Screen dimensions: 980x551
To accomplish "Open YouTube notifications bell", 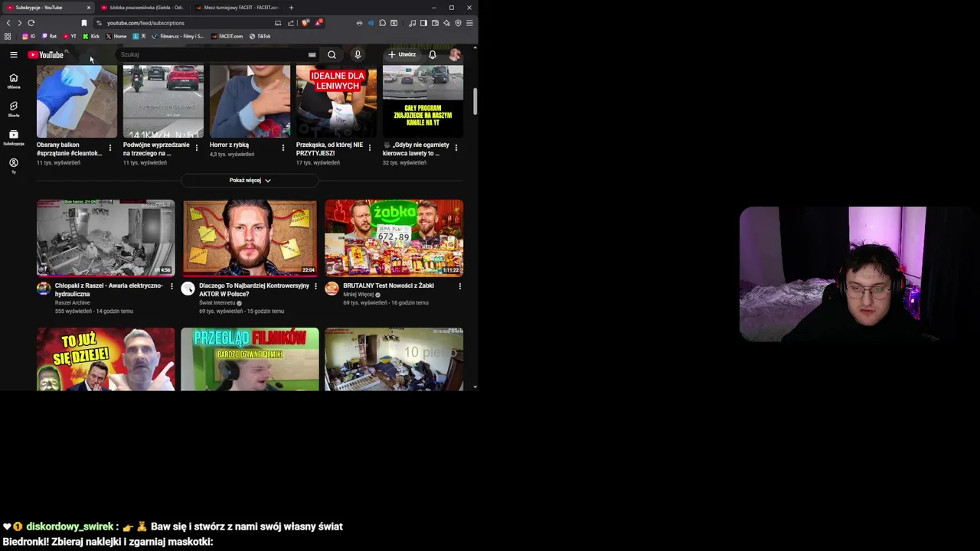I will click(x=433, y=54).
